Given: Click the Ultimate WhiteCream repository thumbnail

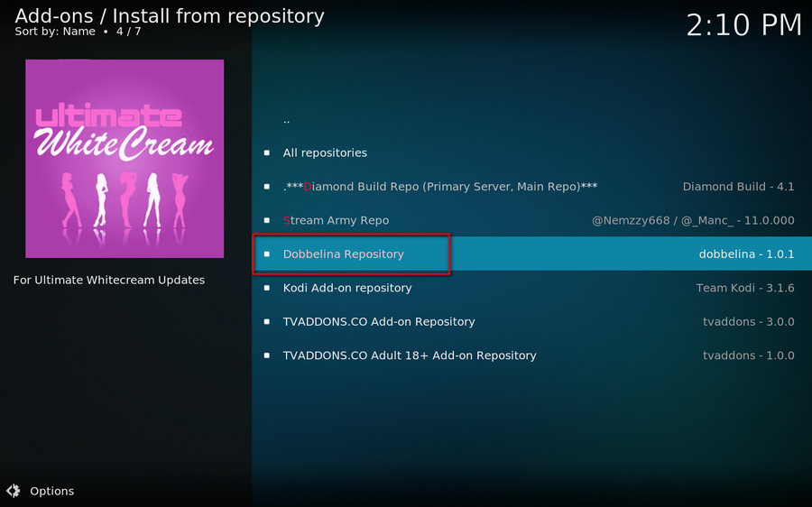Looking at the screenshot, I should point(125,159).
